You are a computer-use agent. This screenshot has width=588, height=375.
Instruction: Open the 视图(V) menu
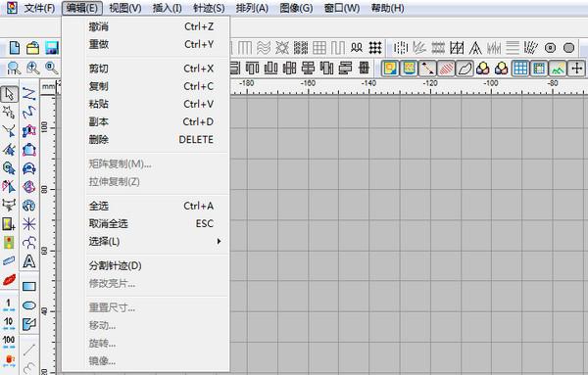(125, 8)
